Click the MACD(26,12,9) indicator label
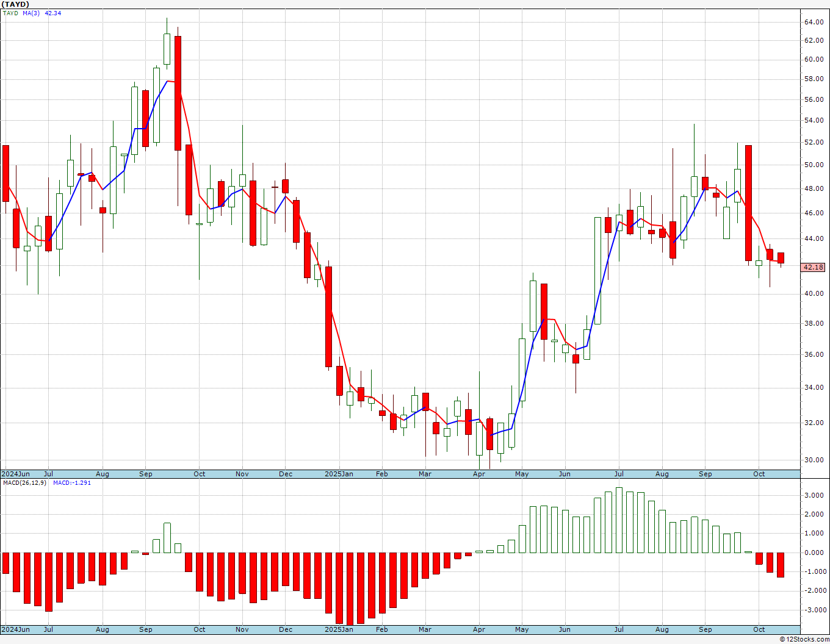The image size is (830, 644). 24,483
